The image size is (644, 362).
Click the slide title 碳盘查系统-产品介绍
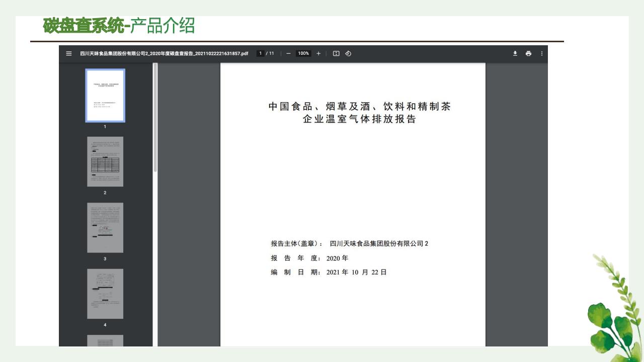pos(119,26)
